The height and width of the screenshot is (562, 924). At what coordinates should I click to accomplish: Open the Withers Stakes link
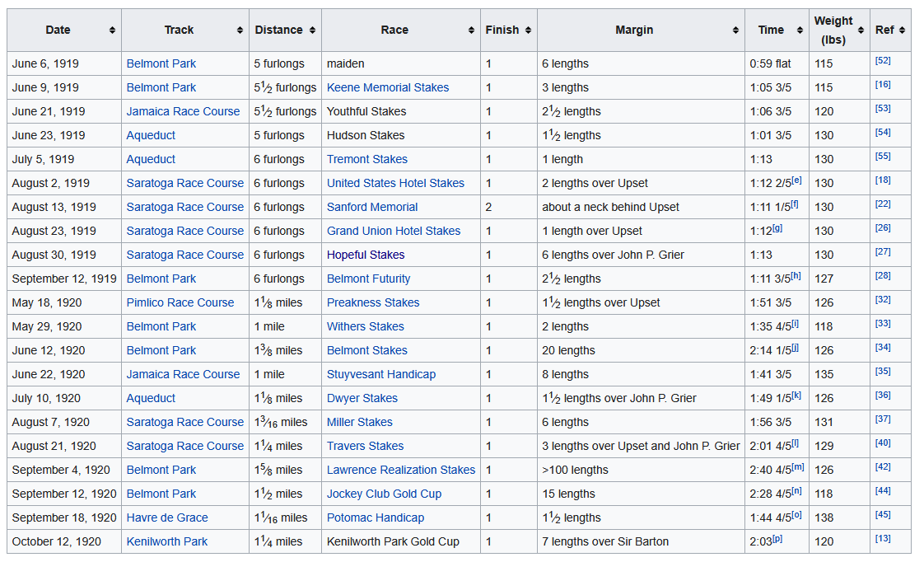366,326
